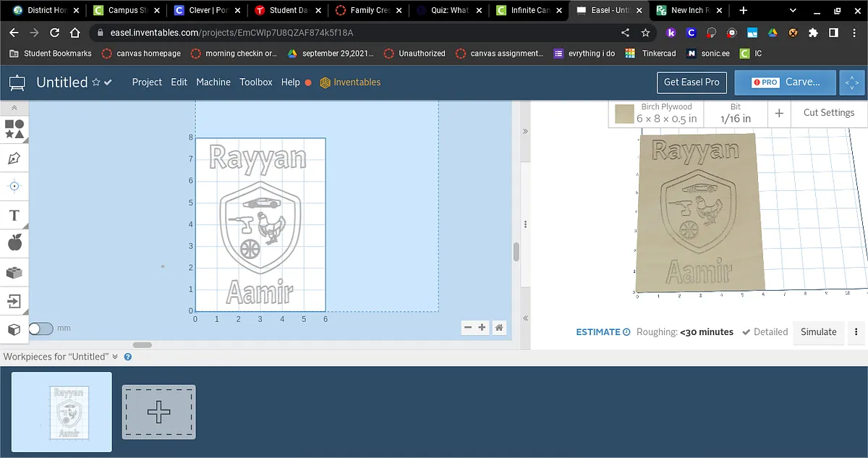Switch to the Infinite Campus tab
This screenshot has width=868, height=458.
(529, 11)
